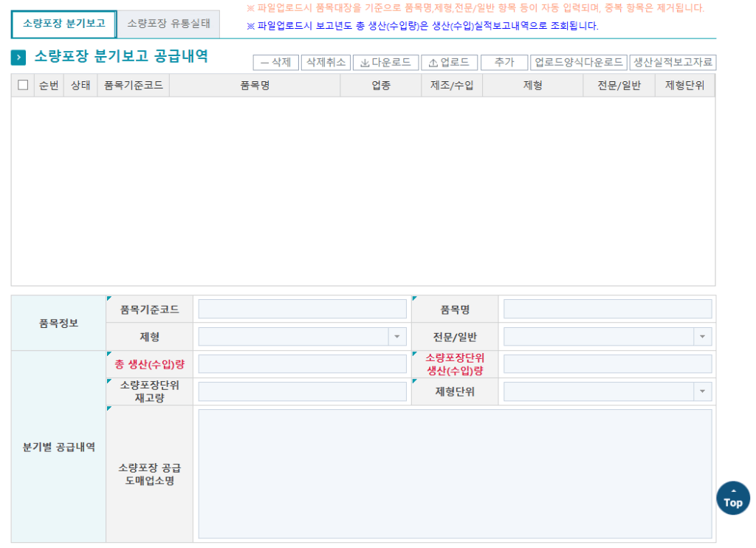Click the 품목기준코드 input field

(302, 309)
